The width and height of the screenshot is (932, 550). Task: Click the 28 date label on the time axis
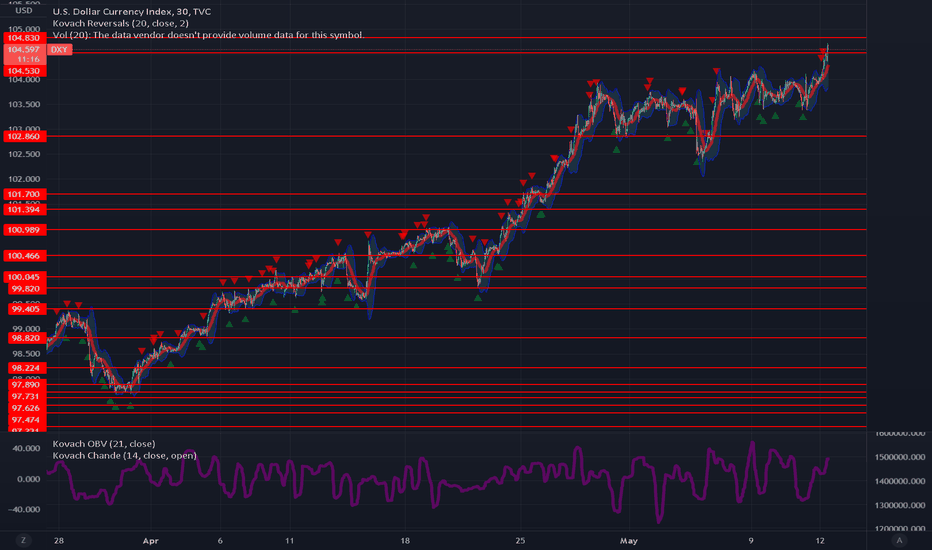58,540
